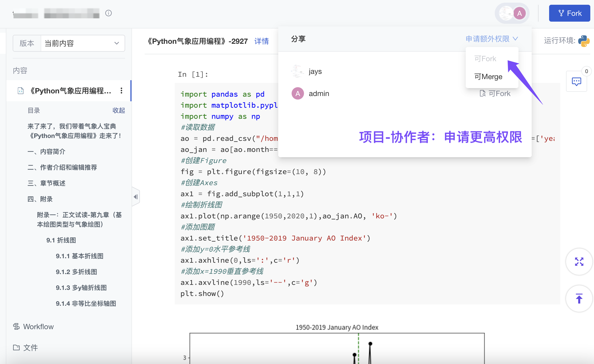Expand the 申请额外权限 dropdown
Viewport: 594px width, 364px height.
click(x=492, y=39)
